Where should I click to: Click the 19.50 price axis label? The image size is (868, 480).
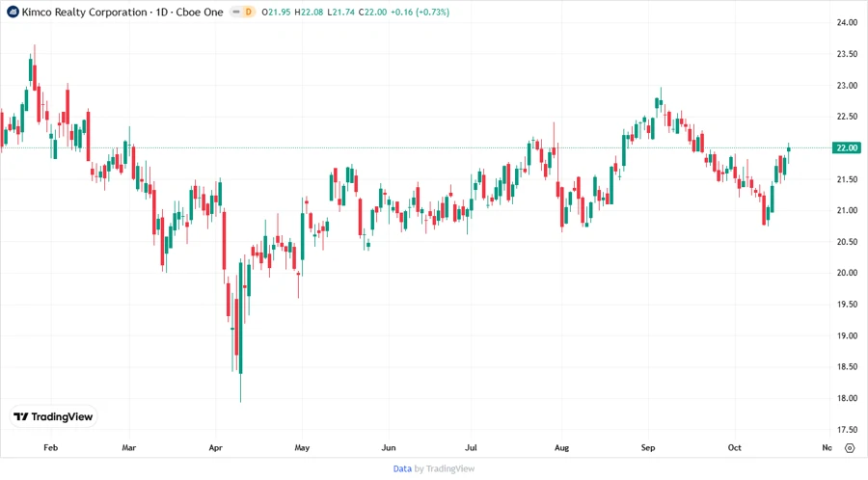click(847, 305)
